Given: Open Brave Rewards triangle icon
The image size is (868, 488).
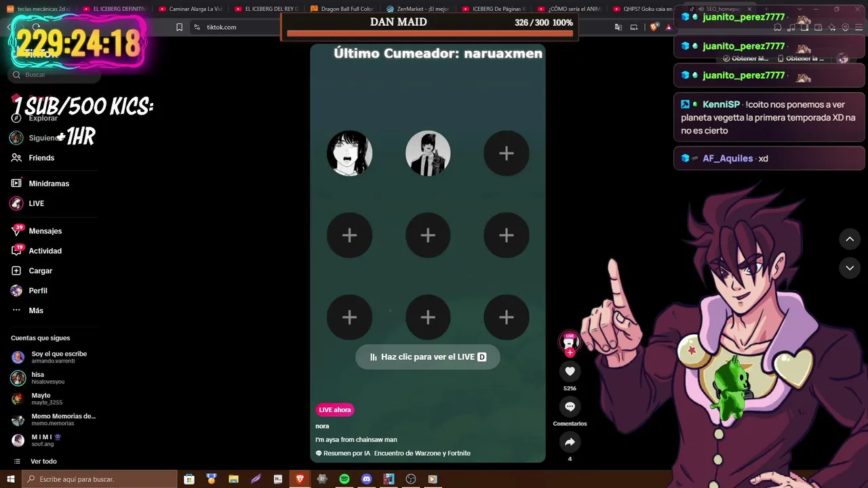Looking at the screenshot, I should [669, 27].
